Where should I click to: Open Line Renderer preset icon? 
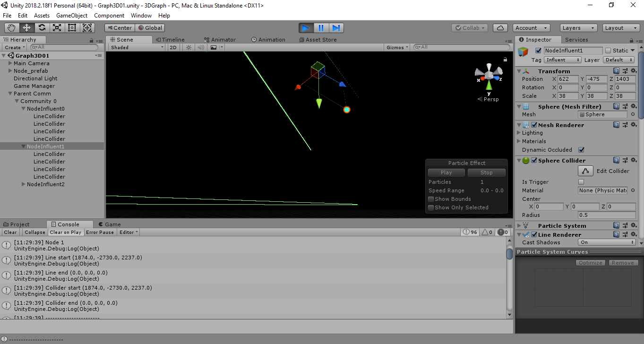pyautogui.click(x=625, y=234)
